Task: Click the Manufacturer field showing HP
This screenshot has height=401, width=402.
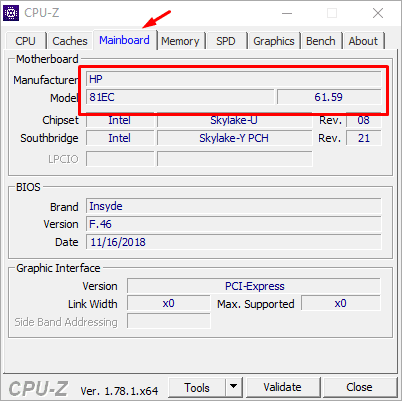Action: 233,79
